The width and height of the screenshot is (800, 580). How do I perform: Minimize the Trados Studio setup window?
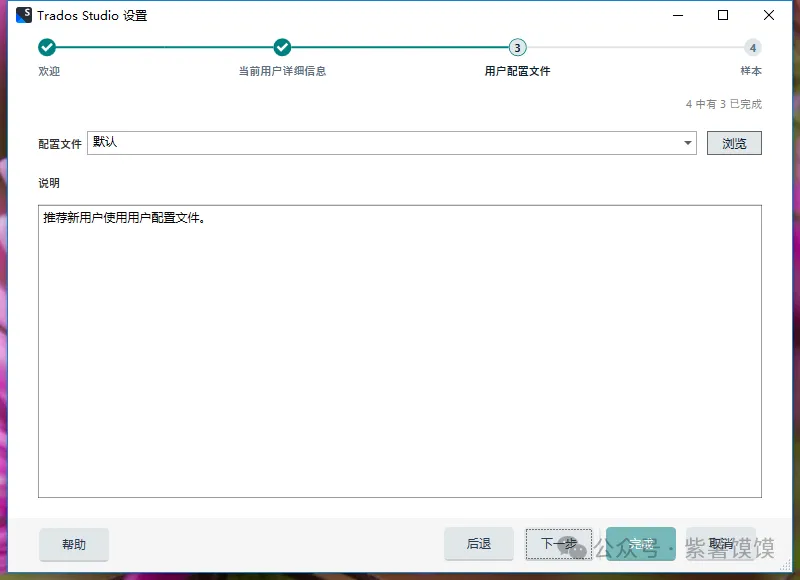pyautogui.click(x=677, y=15)
